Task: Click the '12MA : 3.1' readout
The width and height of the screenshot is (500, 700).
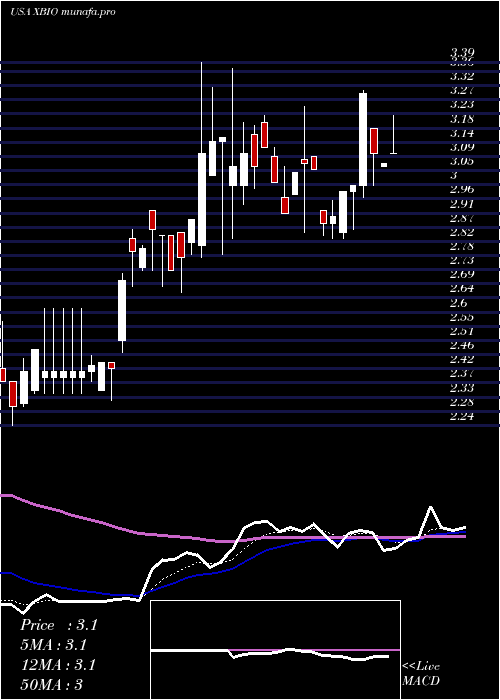Action: (x=58, y=665)
